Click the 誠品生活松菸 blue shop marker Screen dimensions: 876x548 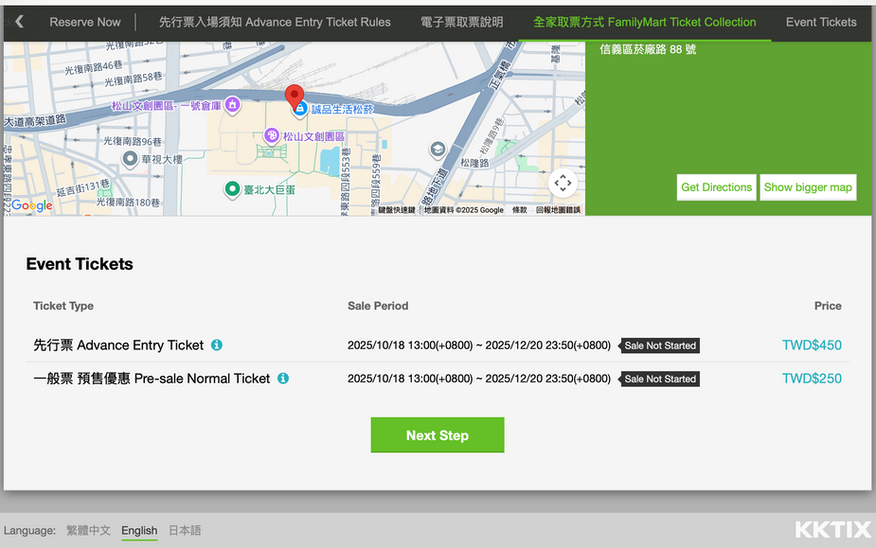(x=301, y=108)
